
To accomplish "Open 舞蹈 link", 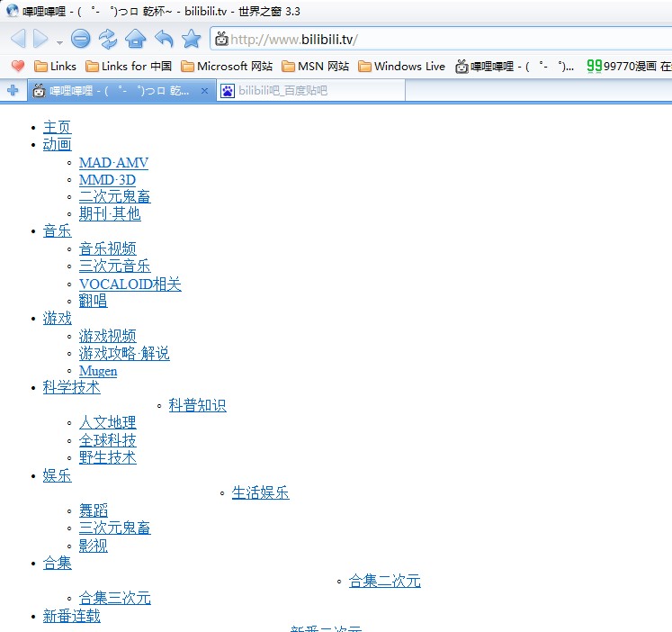I will [93, 510].
